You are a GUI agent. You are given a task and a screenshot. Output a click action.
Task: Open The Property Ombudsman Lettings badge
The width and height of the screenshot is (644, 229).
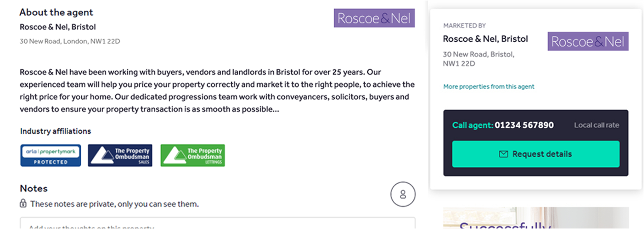(192, 155)
